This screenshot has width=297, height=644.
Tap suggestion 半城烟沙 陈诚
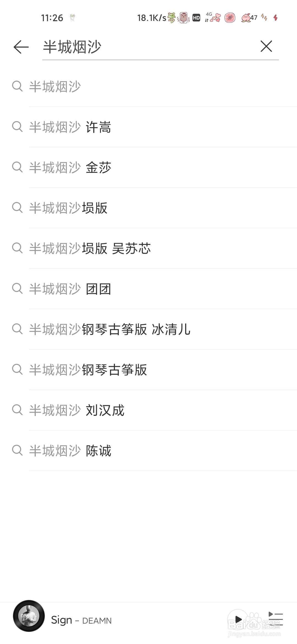[x=148, y=451]
